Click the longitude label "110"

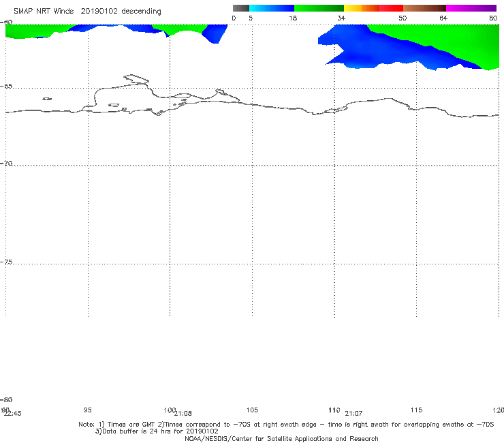pos(334,410)
